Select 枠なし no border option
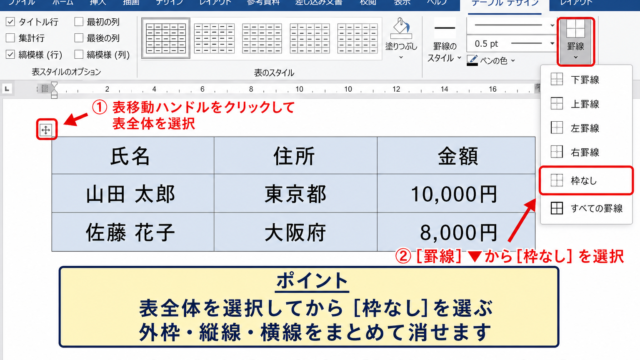 coord(586,180)
